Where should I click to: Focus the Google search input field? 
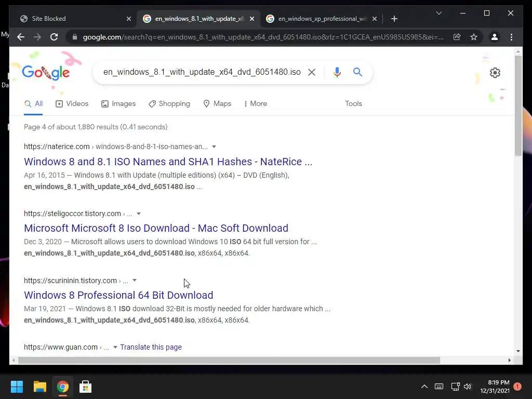(x=202, y=72)
